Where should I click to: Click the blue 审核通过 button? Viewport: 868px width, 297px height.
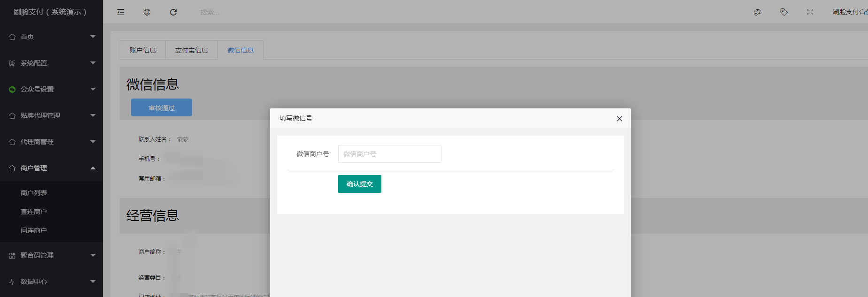click(x=162, y=107)
